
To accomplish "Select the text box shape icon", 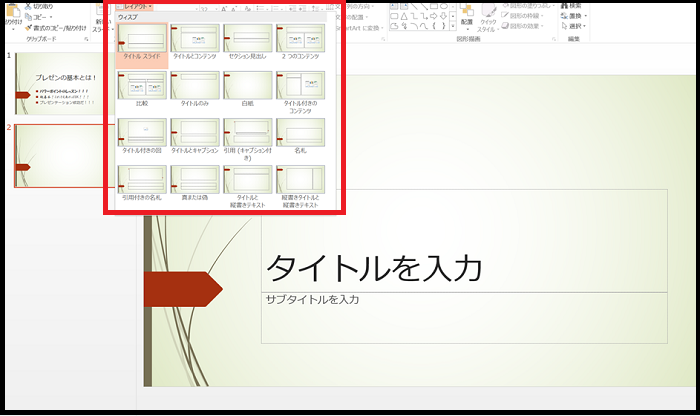I will 394,6.
